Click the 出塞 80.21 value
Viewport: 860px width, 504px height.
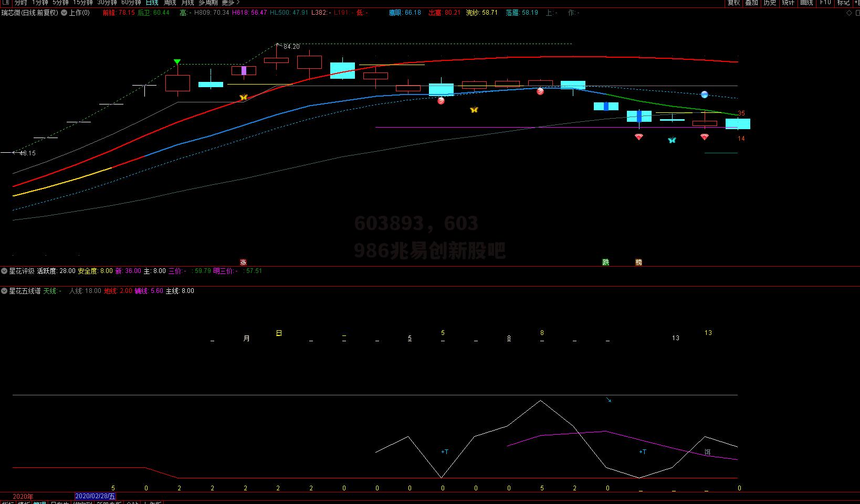click(x=445, y=13)
